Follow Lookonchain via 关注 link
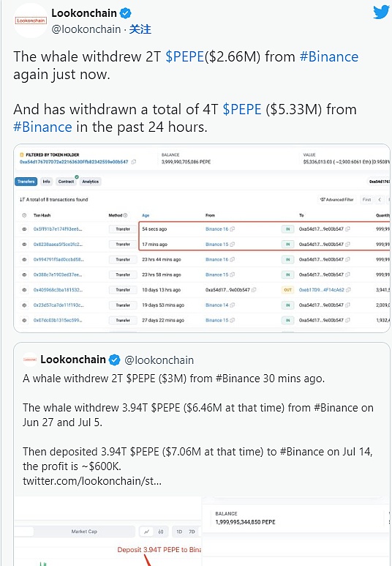Screen dimensions: 392x566 click(140, 29)
